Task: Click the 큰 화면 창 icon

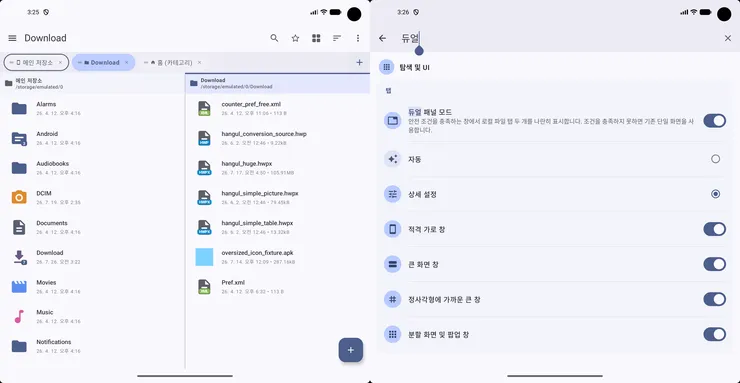Action: [x=392, y=264]
